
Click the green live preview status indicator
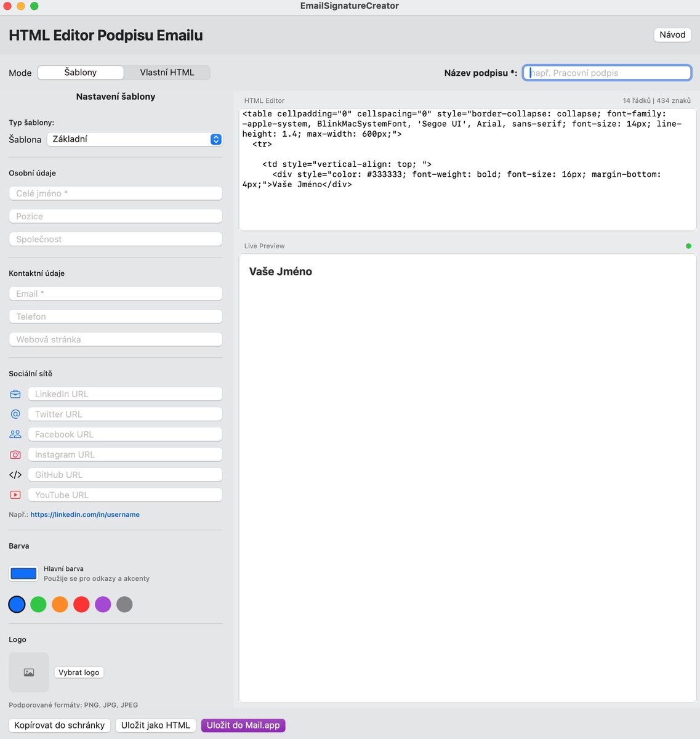point(688,246)
